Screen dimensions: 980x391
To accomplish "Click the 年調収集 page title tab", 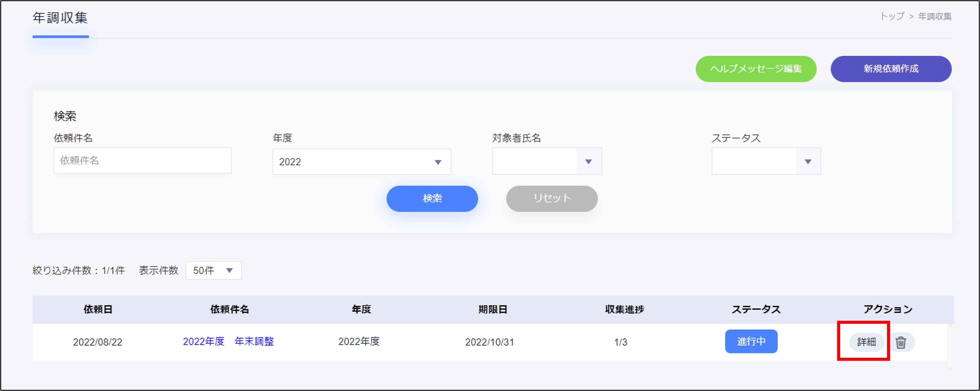I will point(60,18).
